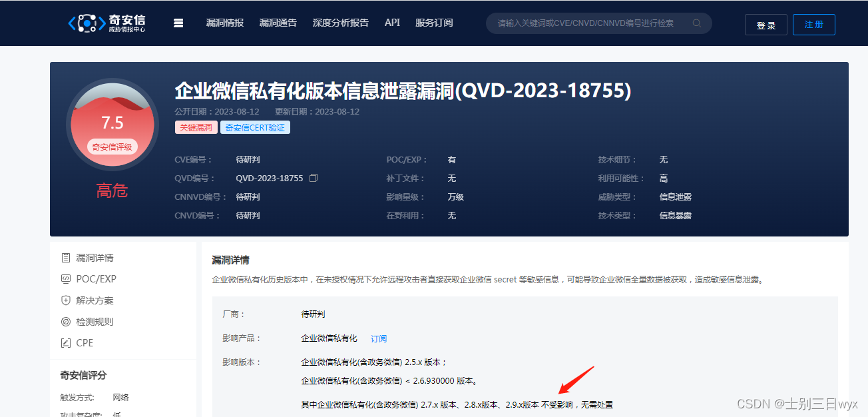Click the 2.5.x 版本 affected version line

pos(374,362)
